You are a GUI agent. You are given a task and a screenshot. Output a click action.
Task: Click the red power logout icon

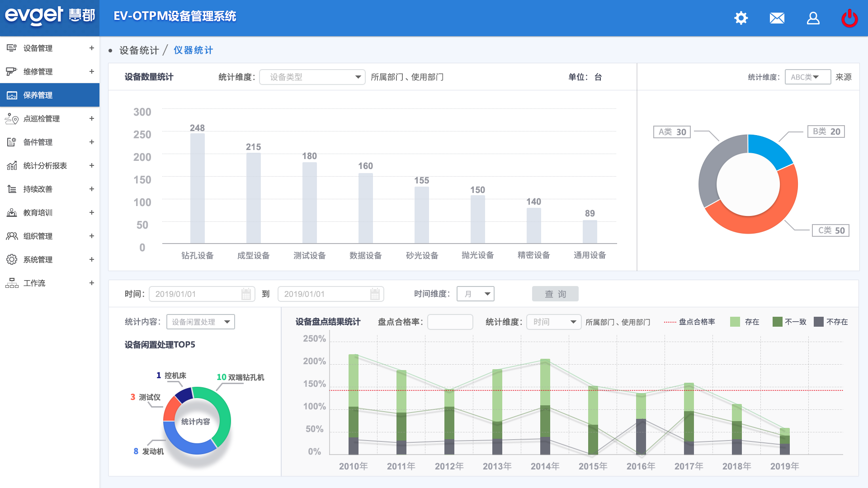tap(849, 18)
